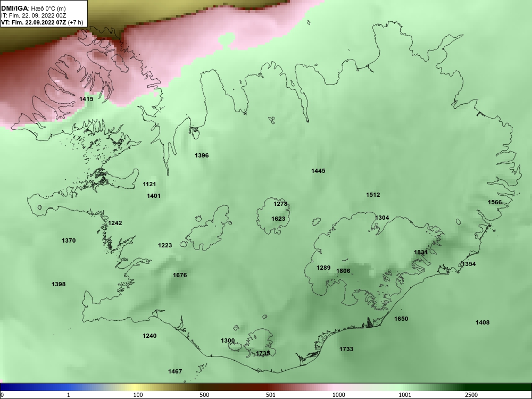
Task: Click the '1001' label on the color scale
Action: pyautogui.click(x=405, y=395)
